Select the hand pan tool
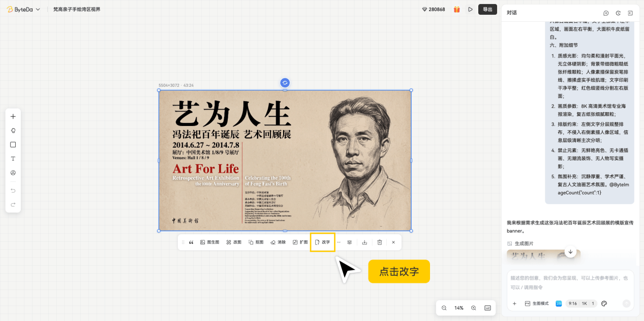The width and height of the screenshot is (644, 321). [13, 131]
